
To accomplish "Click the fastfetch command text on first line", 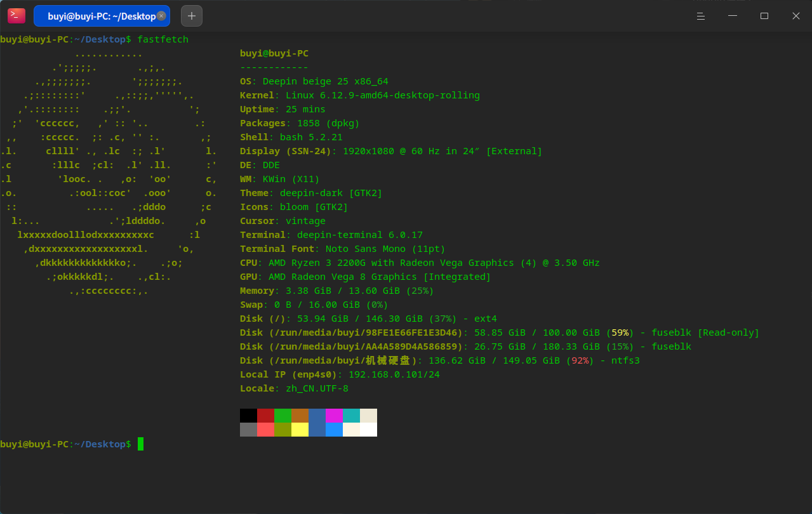I will (163, 39).
